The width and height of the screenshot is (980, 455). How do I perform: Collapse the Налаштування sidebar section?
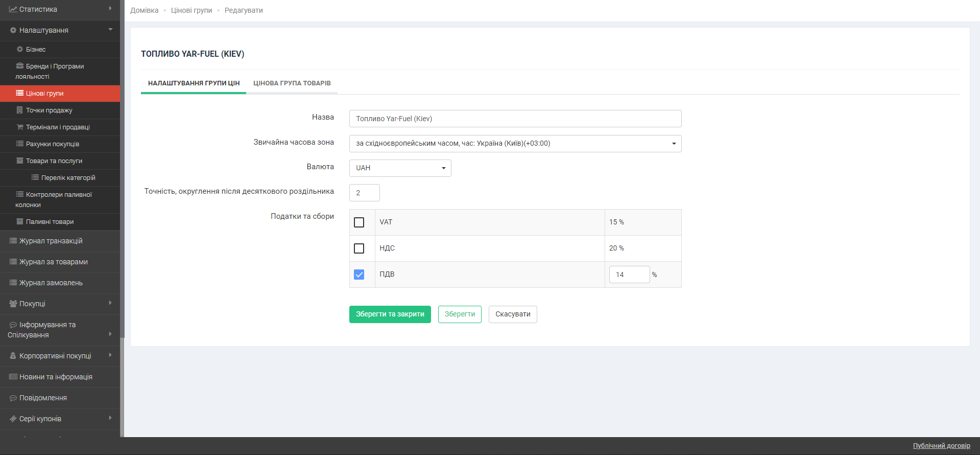(60, 30)
